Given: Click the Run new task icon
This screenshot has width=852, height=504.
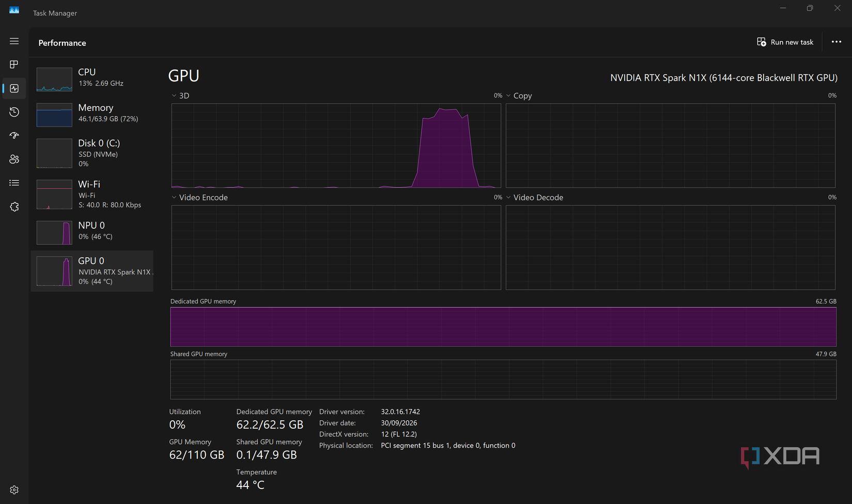Looking at the screenshot, I should [x=762, y=42].
